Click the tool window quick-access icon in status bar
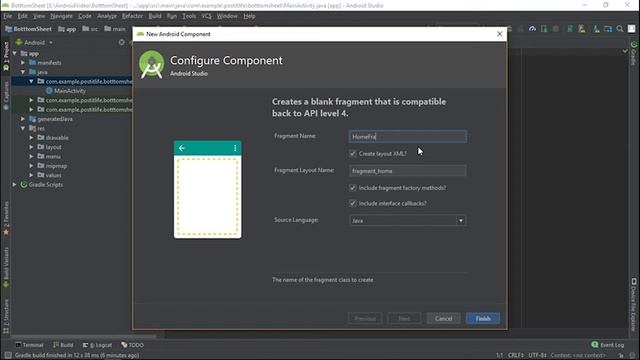 tap(7, 356)
